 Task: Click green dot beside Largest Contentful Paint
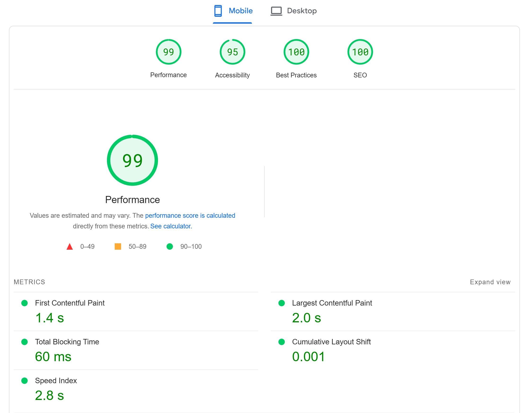coord(281,303)
